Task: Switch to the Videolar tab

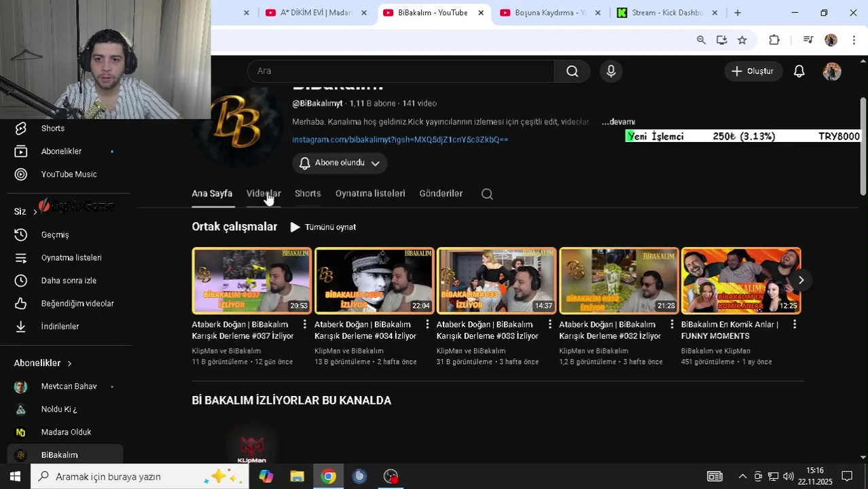Action: [x=264, y=194]
